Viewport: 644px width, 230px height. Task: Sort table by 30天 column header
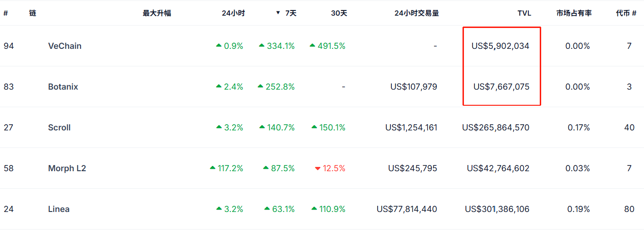[339, 13]
